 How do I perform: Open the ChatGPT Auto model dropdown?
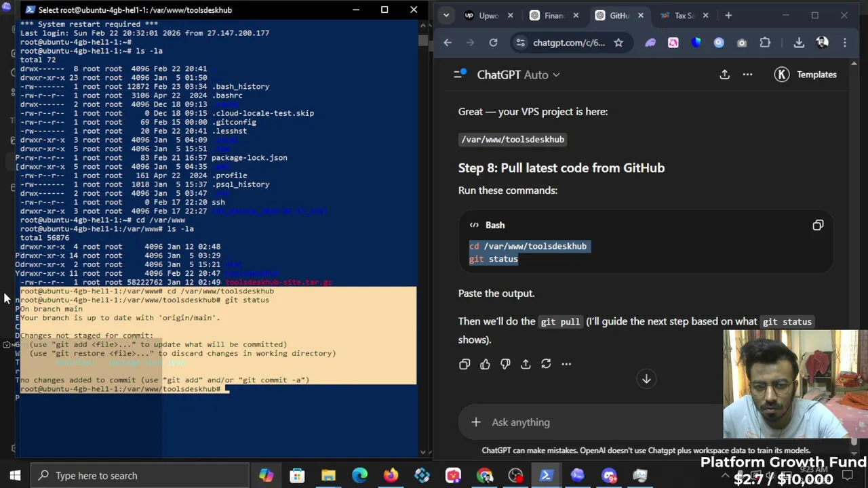click(518, 75)
